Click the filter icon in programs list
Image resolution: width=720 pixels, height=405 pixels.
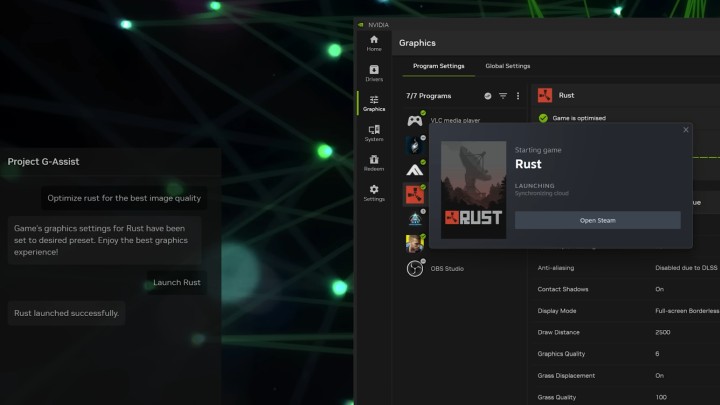(x=503, y=96)
